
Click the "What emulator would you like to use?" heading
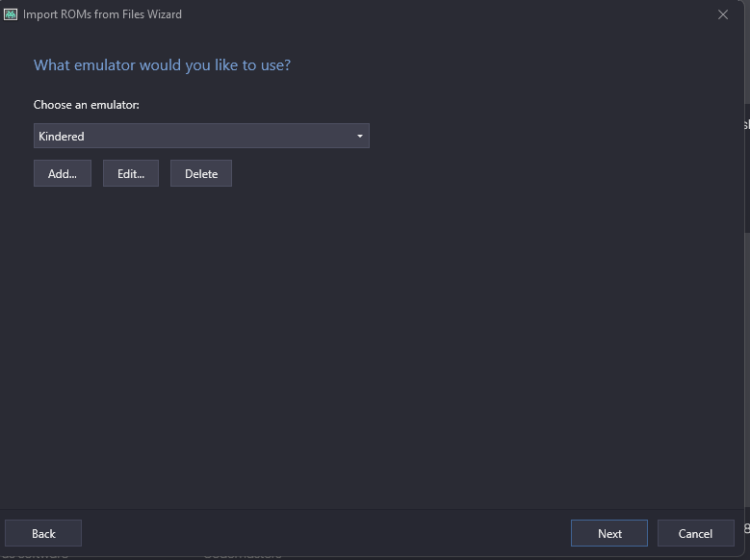[x=162, y=65]
